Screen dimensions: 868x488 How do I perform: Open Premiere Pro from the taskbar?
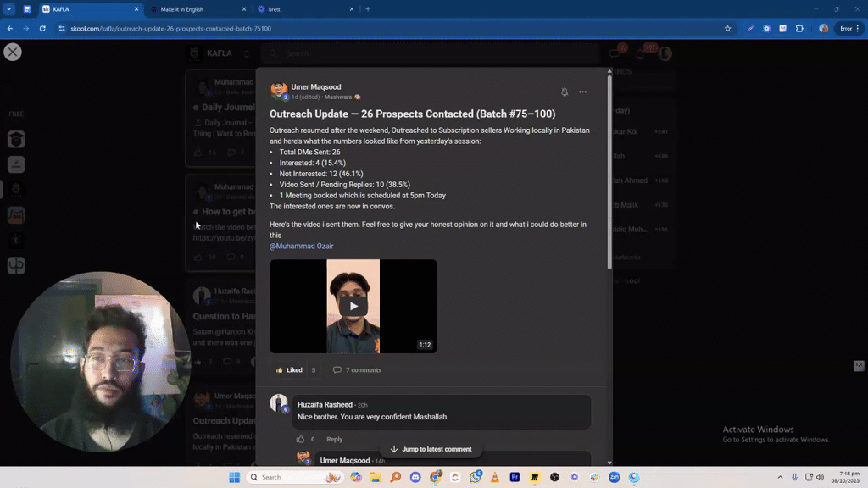click(x=515, y=477)
